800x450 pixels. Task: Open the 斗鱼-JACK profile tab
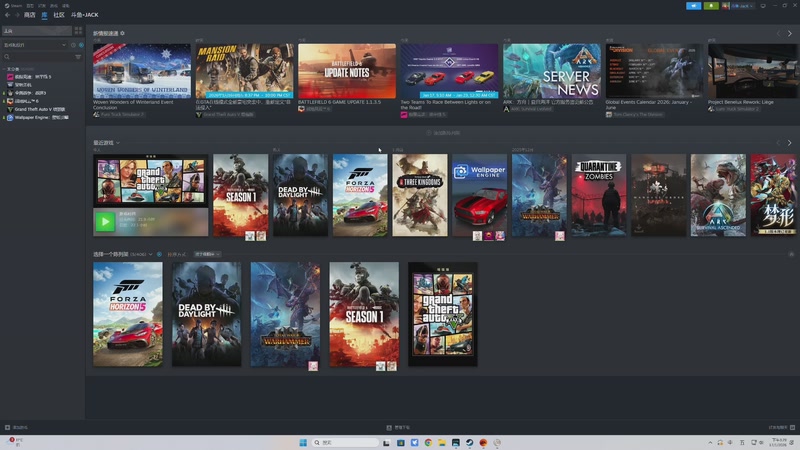(85, 15)
